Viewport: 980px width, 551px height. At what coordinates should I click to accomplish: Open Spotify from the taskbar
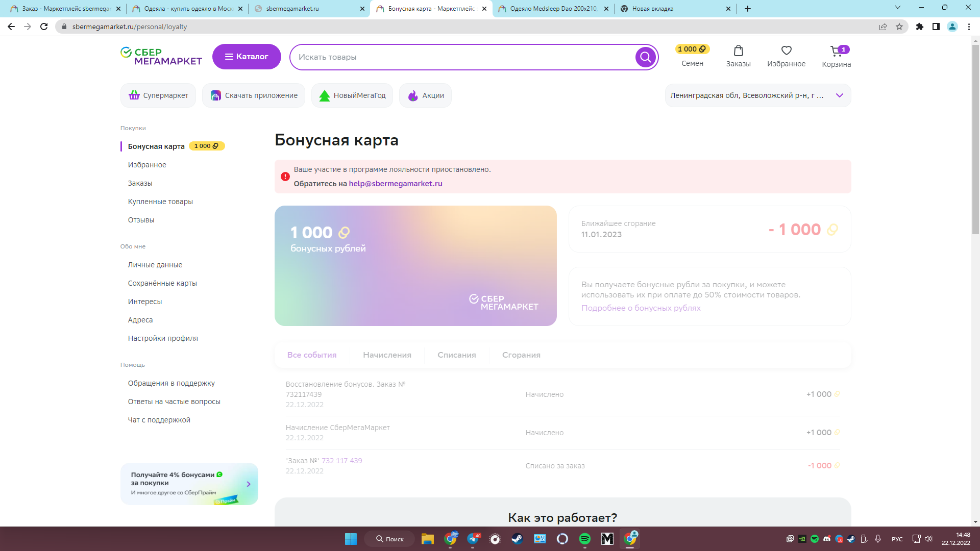point(585,539)
